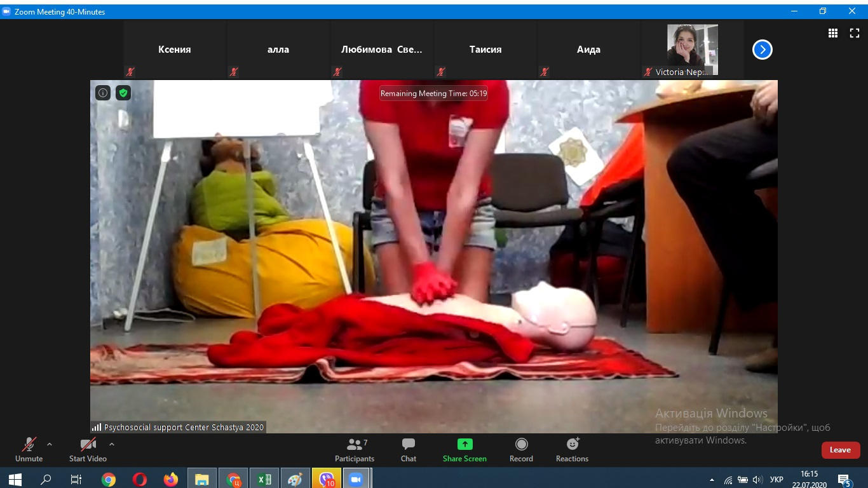Open the Participants panel

[355, 449]
